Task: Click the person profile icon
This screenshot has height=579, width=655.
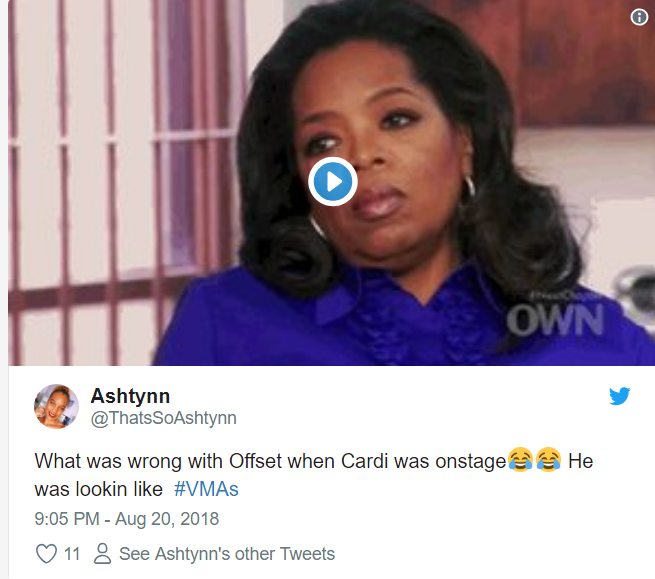Action: tap(102, 554)
